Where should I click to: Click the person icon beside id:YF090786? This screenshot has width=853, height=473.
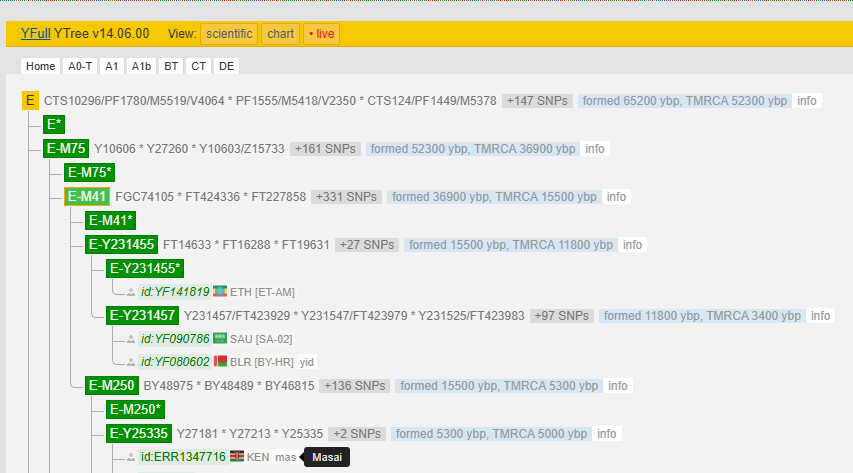point(131,340)
